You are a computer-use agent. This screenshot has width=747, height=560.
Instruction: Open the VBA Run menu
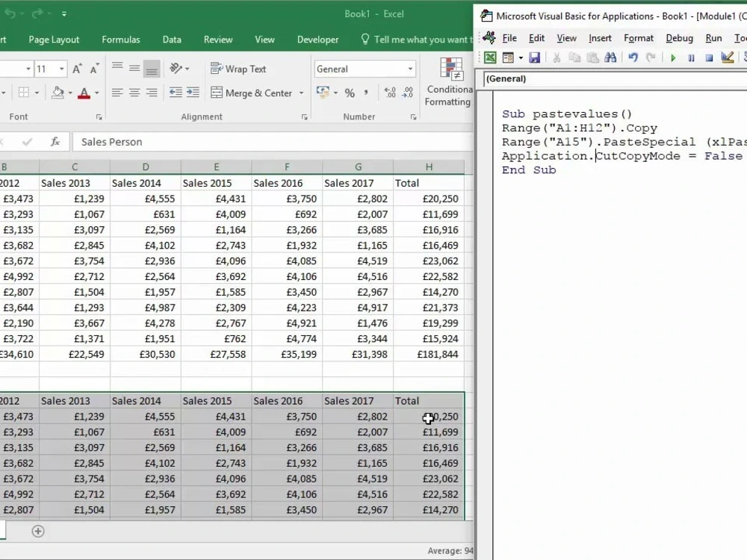click(x=713, y=38)
